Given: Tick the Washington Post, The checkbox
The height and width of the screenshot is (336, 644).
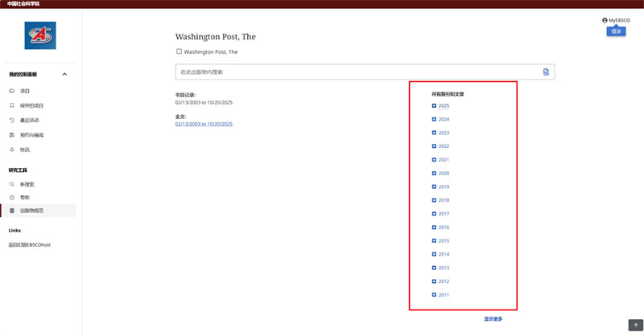Looking at the screenshot, I should tap(179, 51).
